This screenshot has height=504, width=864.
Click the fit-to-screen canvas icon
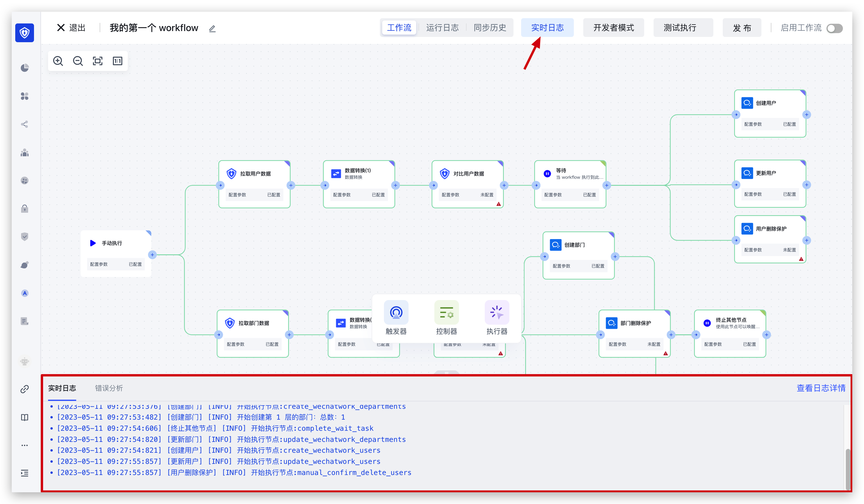pyautogui.click(x=98, y=61)
